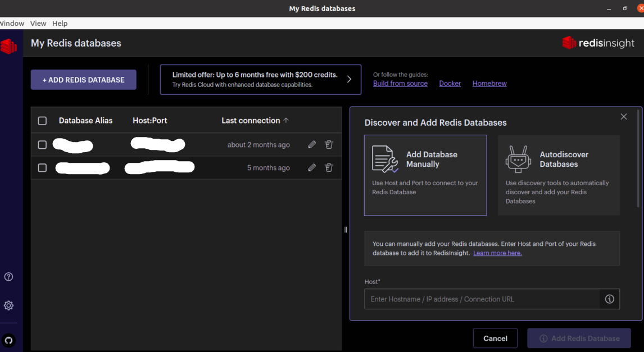
Task: Check the select-all checkbox in table header
Action: click(42, 120)
